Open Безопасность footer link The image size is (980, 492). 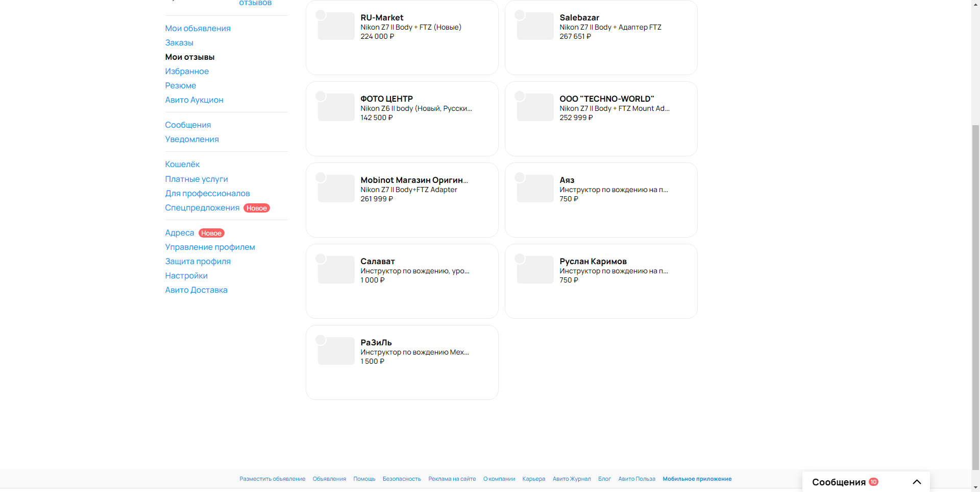click(402, 479)
